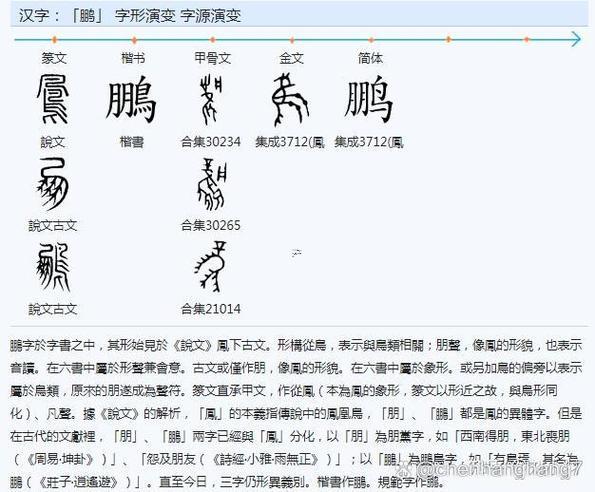Click the 集成3712 caption under 简体 glyph
The height and width of the screenshot is (492, 595).
tap(369, 142)
